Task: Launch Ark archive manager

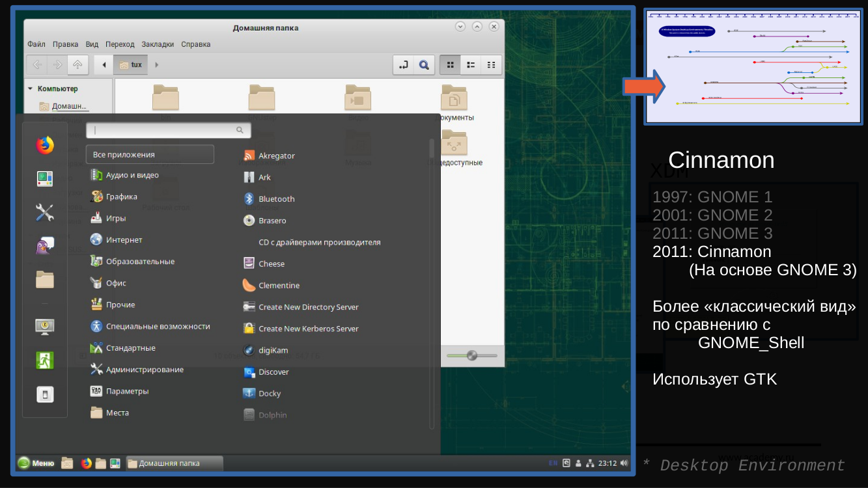Action: click(x=257, y=178)
